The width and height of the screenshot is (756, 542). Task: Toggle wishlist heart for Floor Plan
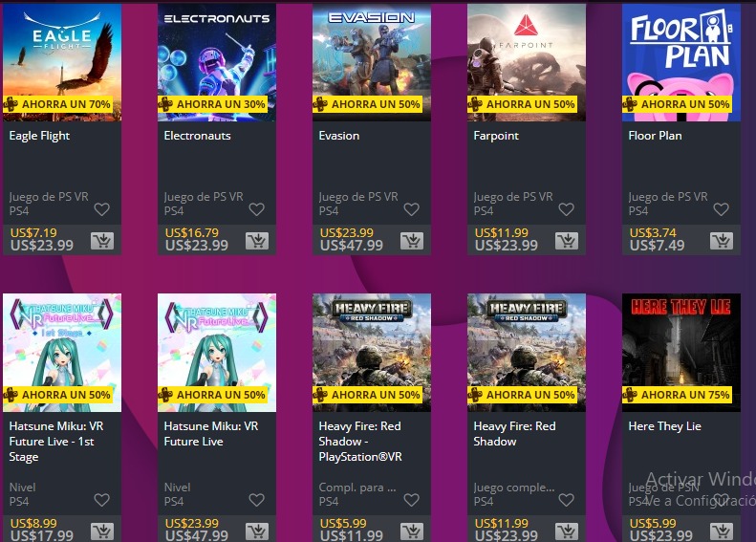(721, 209)
